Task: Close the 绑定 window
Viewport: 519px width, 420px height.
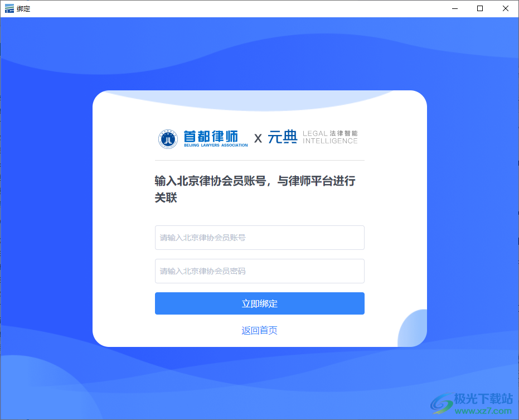Action: tap(505, 8)
